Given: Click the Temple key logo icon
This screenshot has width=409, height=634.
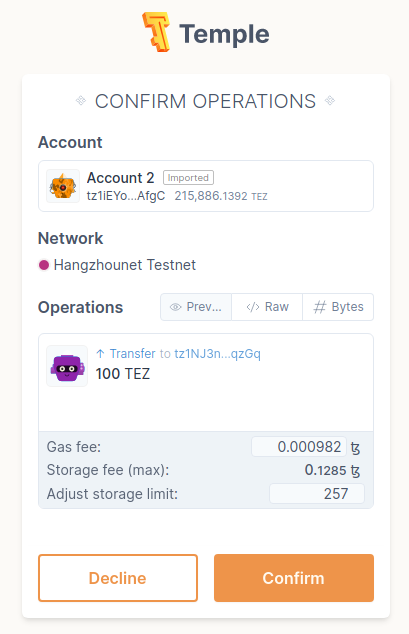Looking at the screenshot, I should tap(156, 32).
